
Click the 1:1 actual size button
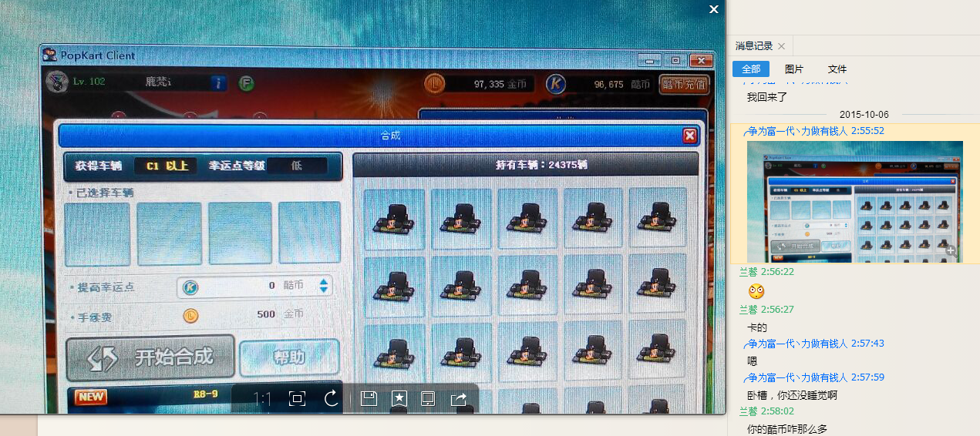262,398
